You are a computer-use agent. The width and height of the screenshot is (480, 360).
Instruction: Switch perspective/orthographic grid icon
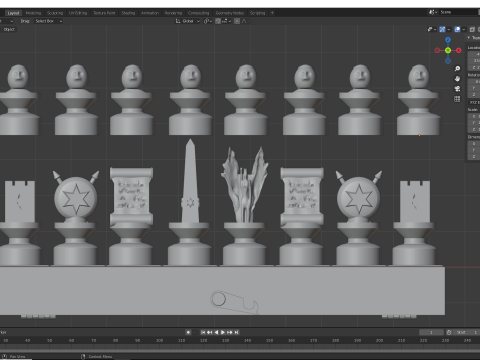pyautogui.click(x=457, y=99)
